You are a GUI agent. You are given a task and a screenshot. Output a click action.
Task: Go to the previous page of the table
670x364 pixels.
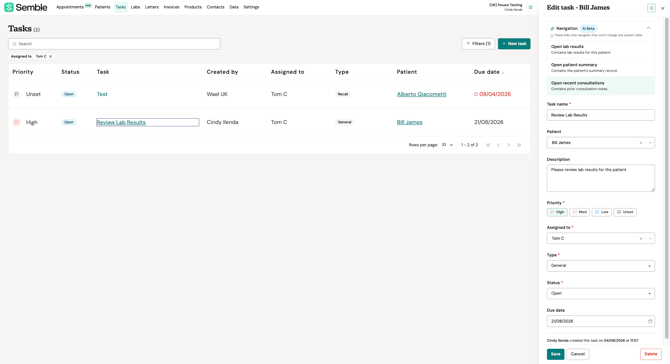(498, 145)
